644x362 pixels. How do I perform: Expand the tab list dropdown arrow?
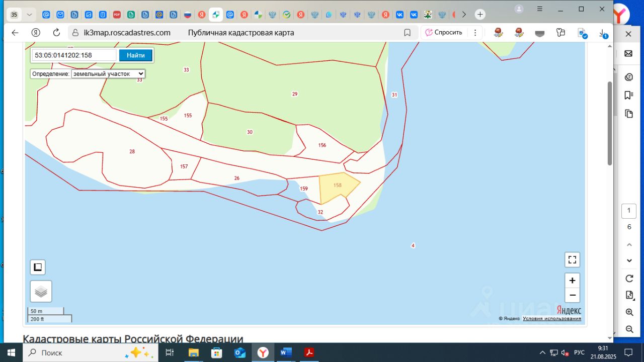coord(30,15)
